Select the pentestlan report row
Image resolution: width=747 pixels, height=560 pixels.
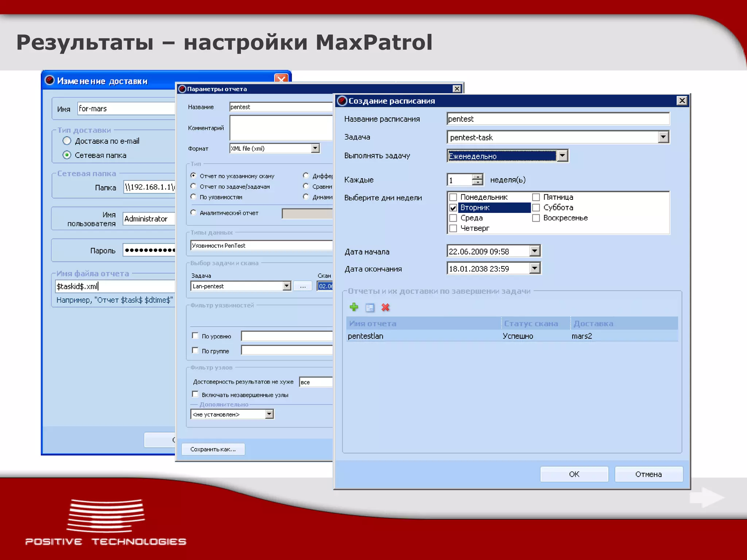point(512,336)
